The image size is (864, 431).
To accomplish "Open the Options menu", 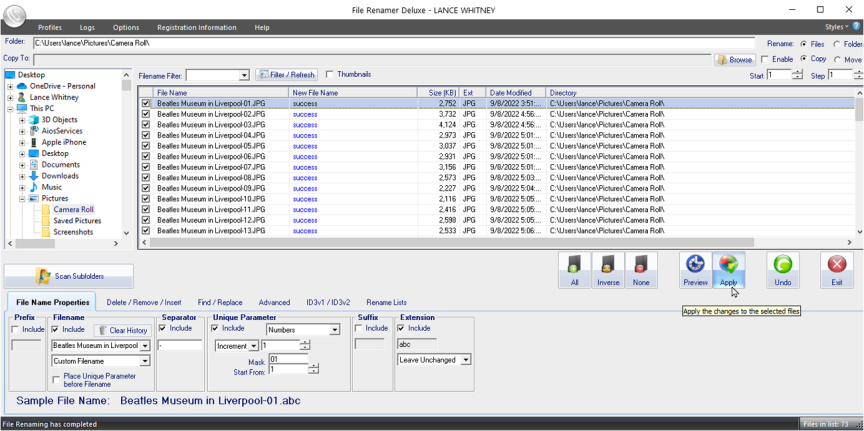I will tap(126, 28).
